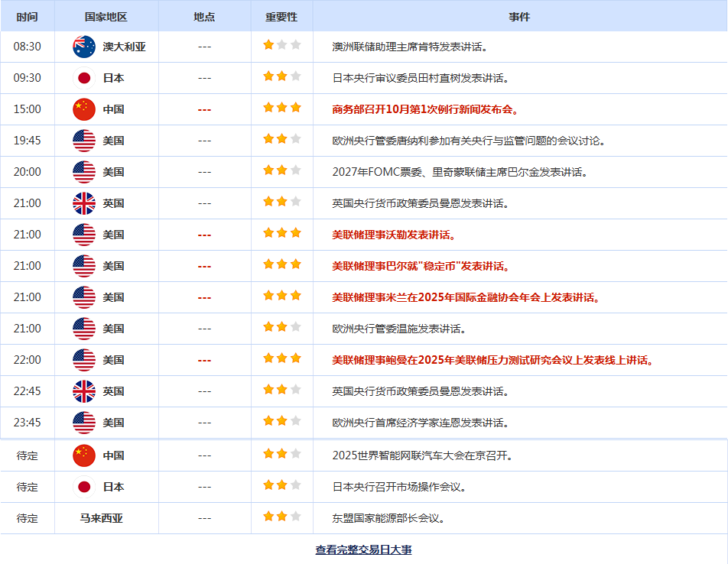The image size is (728, 564).
Task: Click the three-star rating in the 22:00 row
Action: (x=281, y=358)
